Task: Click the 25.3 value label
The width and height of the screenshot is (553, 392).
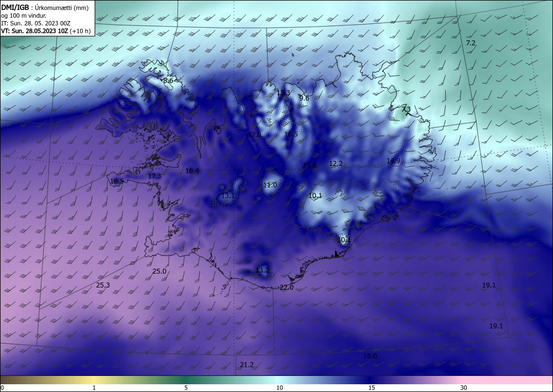Action: 103,285
